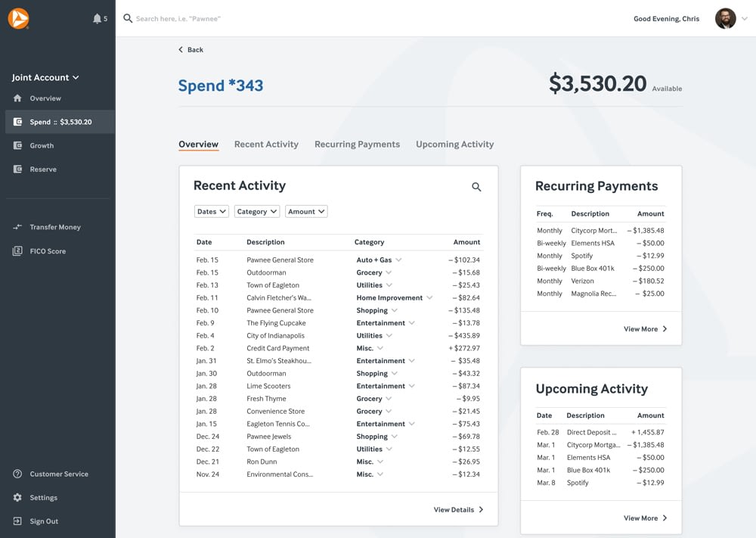Open Growth in the sidebar menu

(42, 145)
